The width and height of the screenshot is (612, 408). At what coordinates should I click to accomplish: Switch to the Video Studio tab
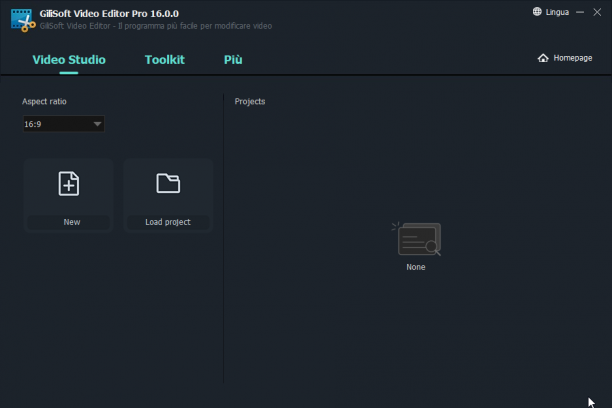(x=69, y=60)
